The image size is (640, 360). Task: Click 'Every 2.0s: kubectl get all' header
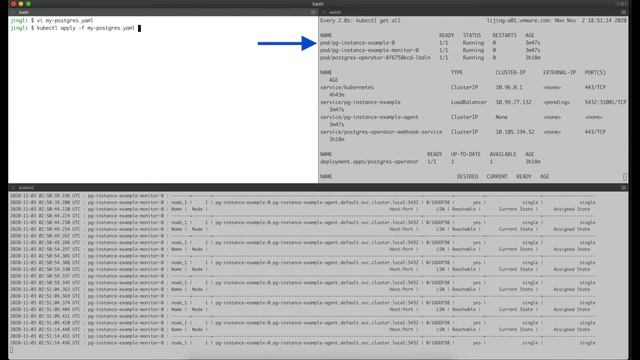click(360, 20)
